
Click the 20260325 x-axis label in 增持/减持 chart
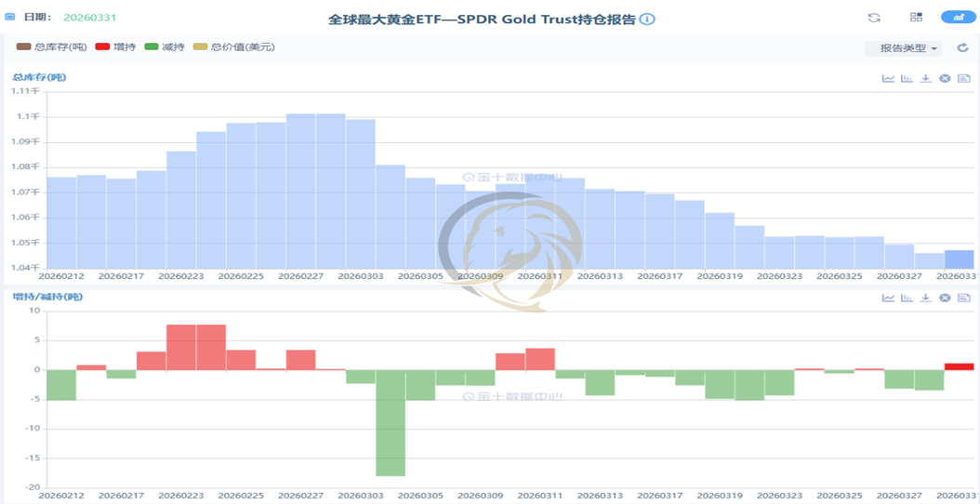[840, 496]
